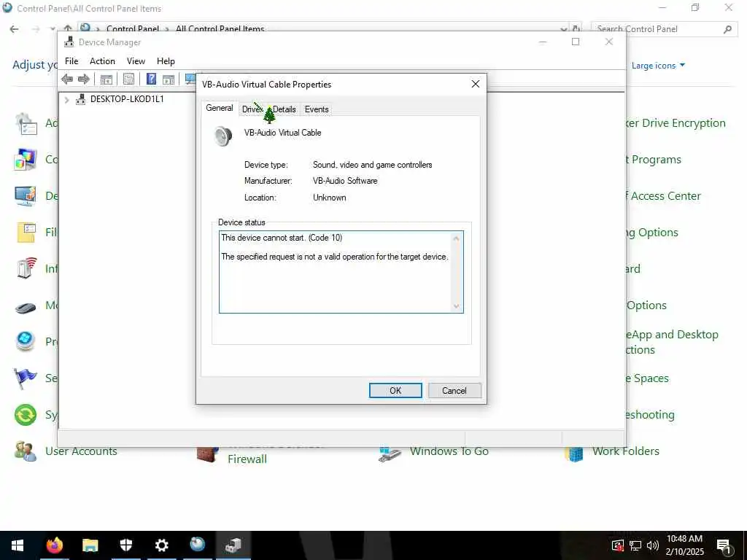Open the Control Panel address bar history dropdown

click(x=564, y=29)
